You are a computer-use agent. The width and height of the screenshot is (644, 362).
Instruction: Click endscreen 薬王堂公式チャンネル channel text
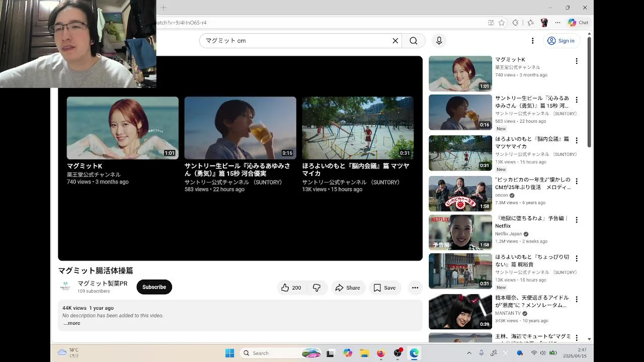tap(94, 174)
